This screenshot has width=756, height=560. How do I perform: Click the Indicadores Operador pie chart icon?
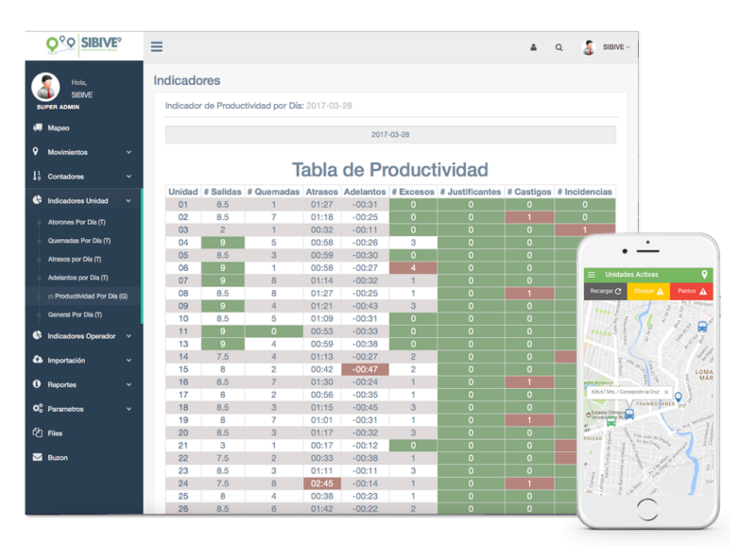[x=37, y=335]
